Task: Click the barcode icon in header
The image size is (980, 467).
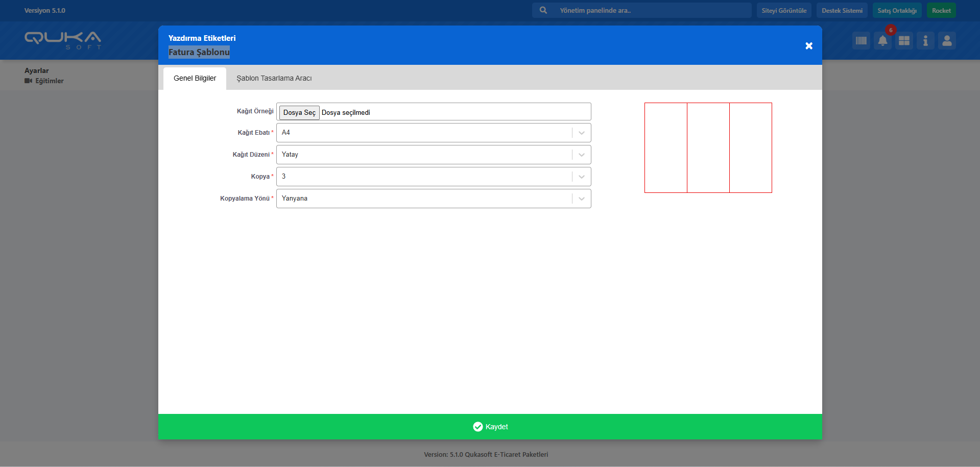Action: 861,41
